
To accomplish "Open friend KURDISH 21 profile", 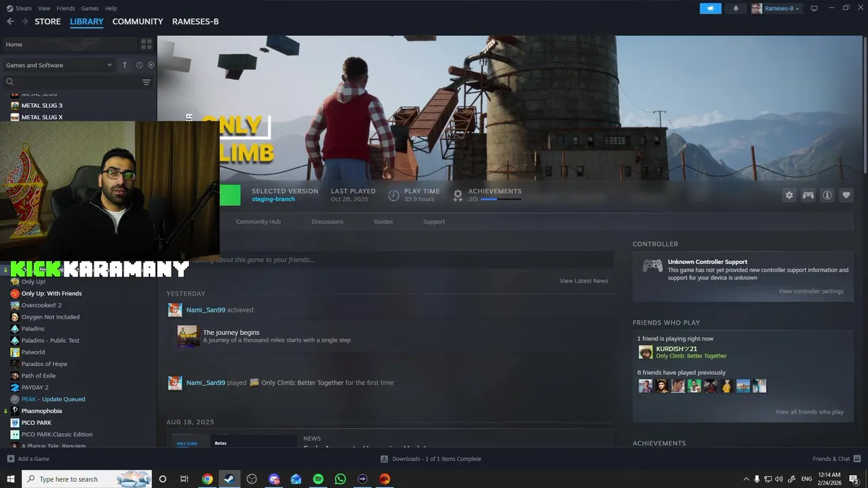I will click(x=676, y=349).
